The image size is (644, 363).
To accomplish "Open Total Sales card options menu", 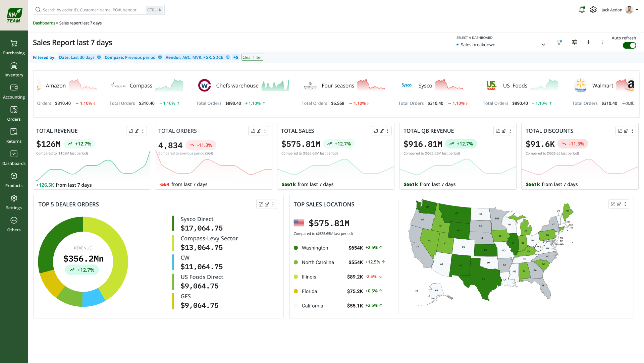I will [388, 131].
